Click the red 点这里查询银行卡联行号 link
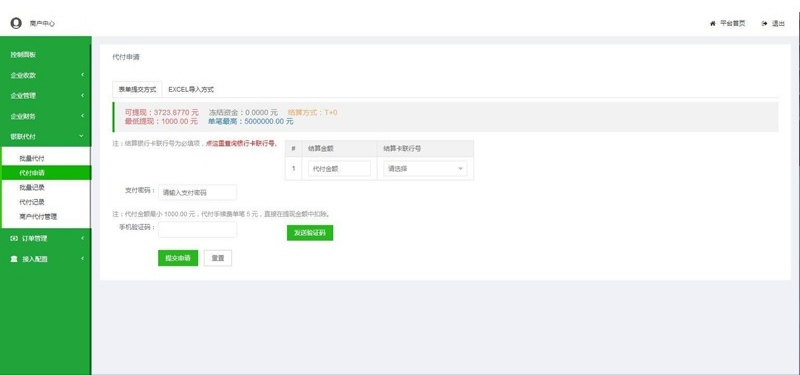Screen dimensions: 800x375 tap(241, 144)
